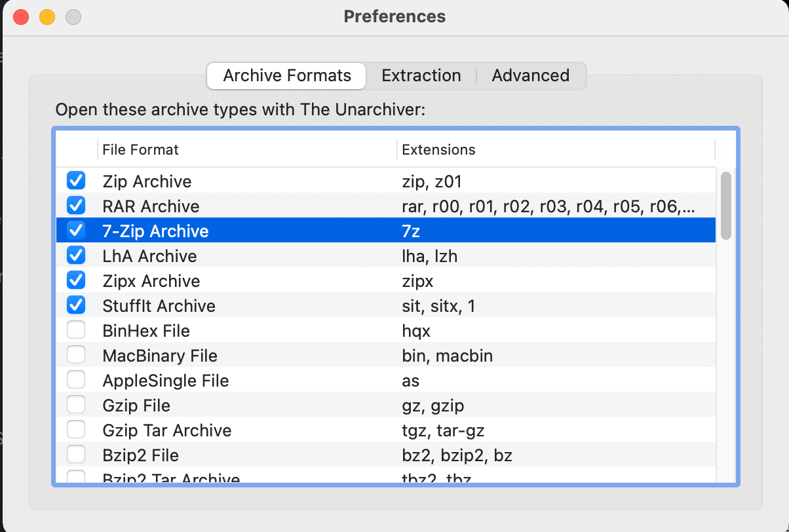Click the list scrollbar thumb
The width and height of the screenshot is (789, 532).
coord(727,203)
